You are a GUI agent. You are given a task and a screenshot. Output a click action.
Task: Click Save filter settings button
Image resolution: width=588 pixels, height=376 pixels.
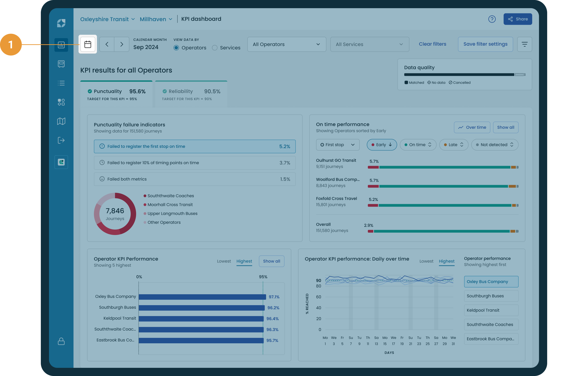point(485,44)
